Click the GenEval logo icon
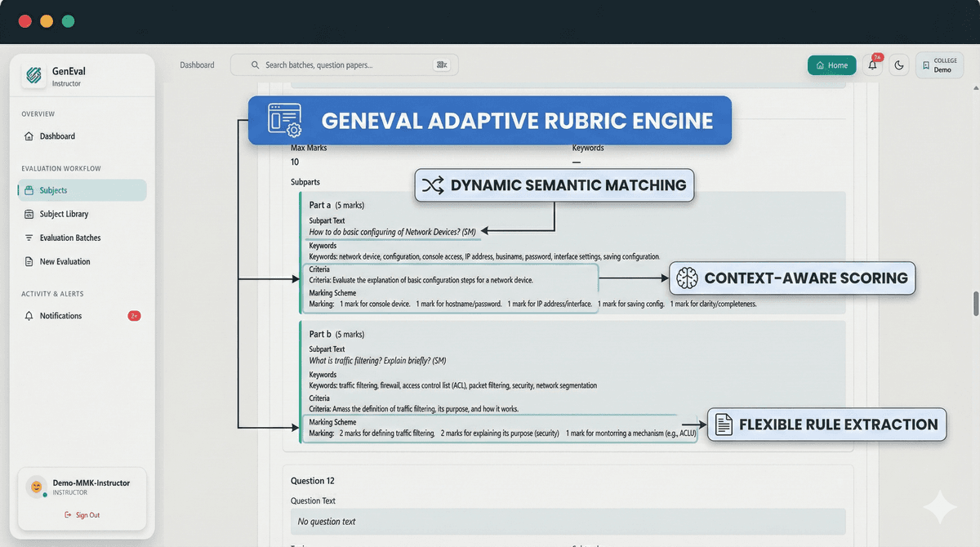 (34, 75)
